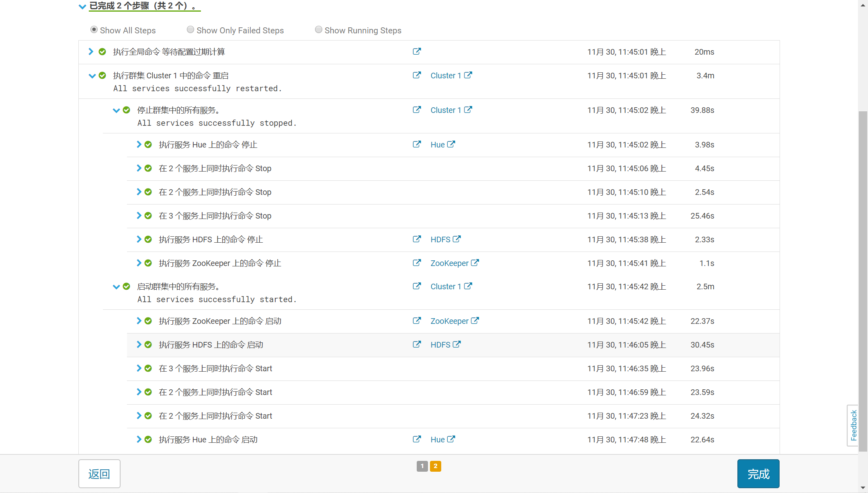
Task: Open external link icon for ZooKeeper start command
Action: tap(417, 321)
